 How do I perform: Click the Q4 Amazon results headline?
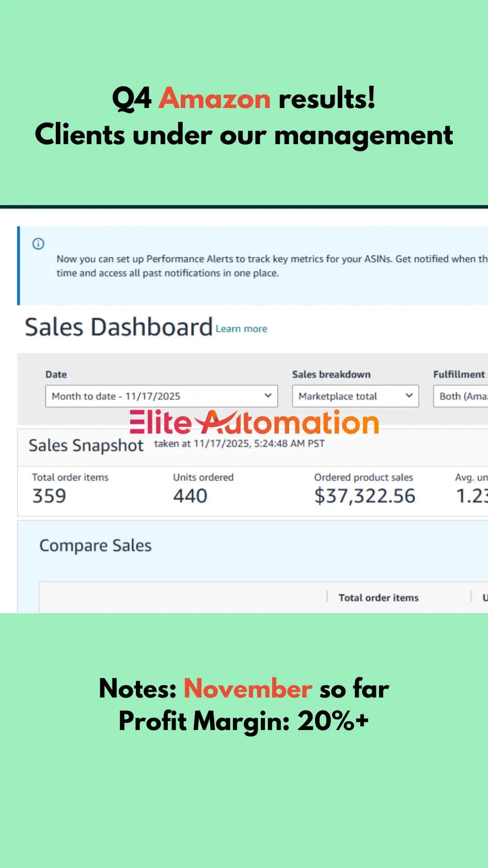pyautogui.click(x=244, y=98)
